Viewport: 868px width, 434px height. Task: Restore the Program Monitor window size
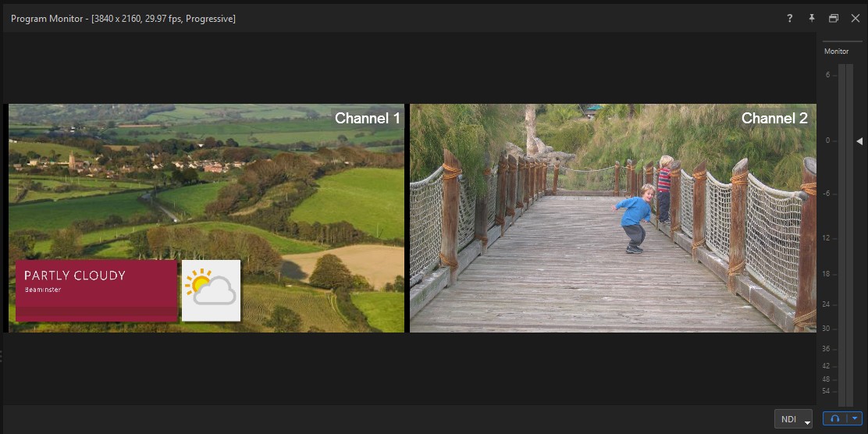tap(833, 18)
